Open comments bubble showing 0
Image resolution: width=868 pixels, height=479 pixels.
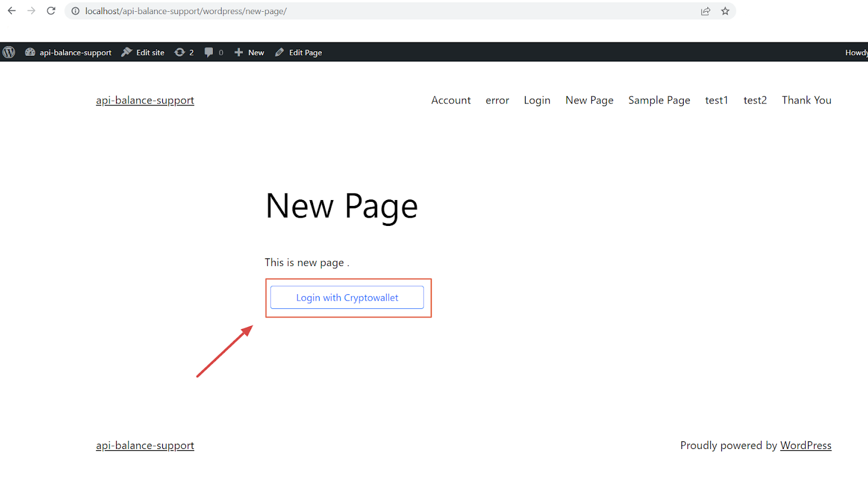click(214, 52)
